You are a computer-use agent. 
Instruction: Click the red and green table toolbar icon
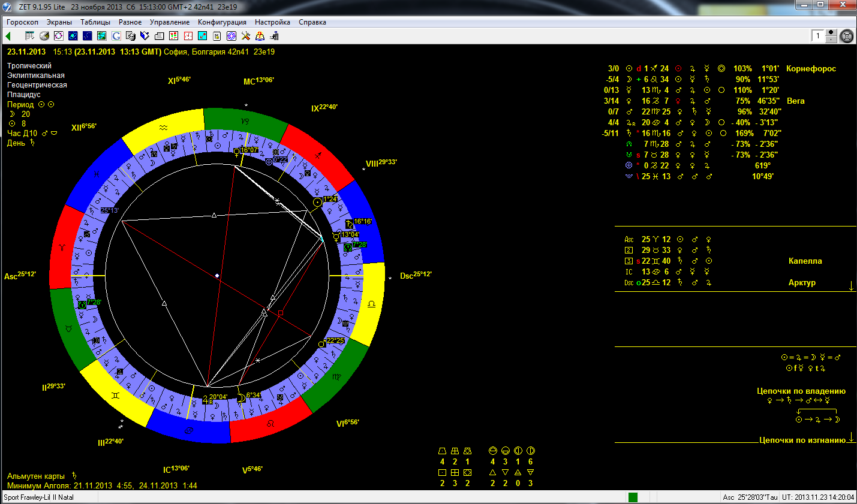(x=174, y=36)
